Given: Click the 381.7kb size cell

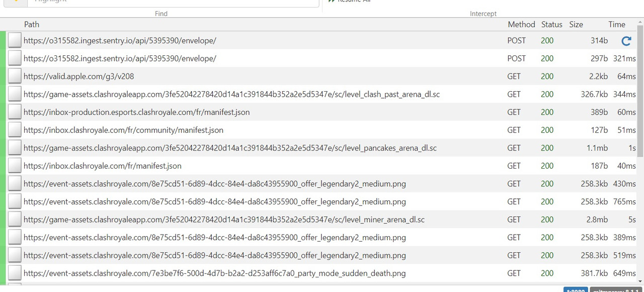Looking at the screenshot, I should [x=594, y=273].
